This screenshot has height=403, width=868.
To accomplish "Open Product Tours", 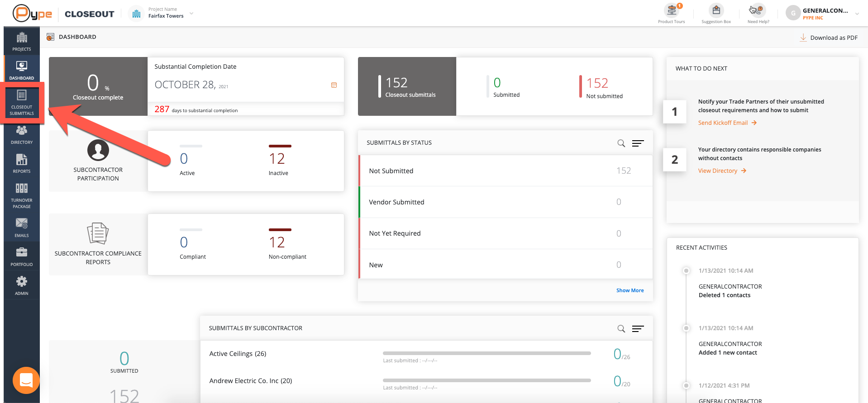I will tap(672, 14).
